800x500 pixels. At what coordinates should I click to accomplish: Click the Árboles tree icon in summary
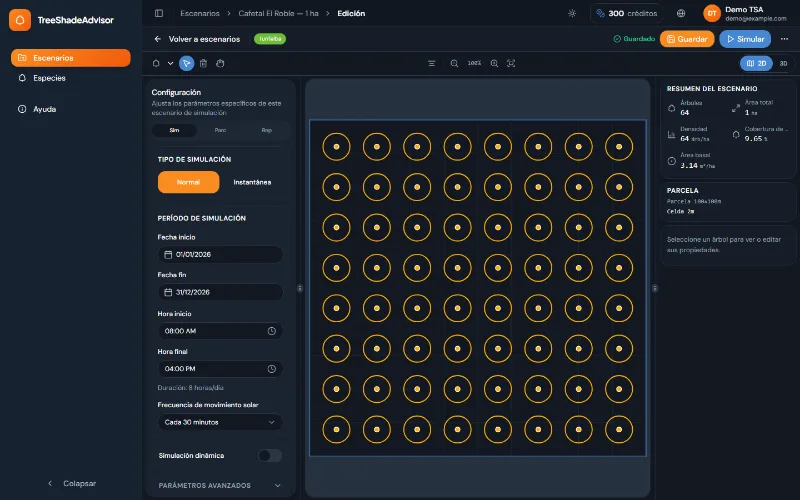[x=671, y=108]
